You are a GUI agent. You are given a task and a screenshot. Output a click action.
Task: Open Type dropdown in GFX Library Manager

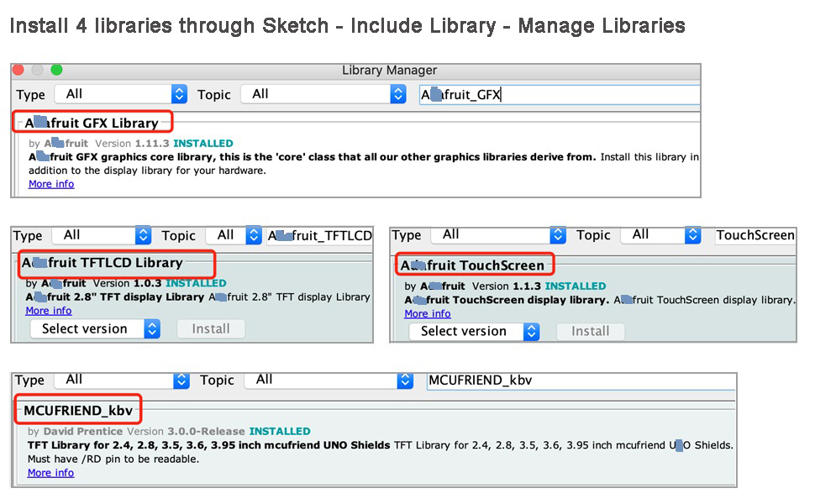point(121,94)
